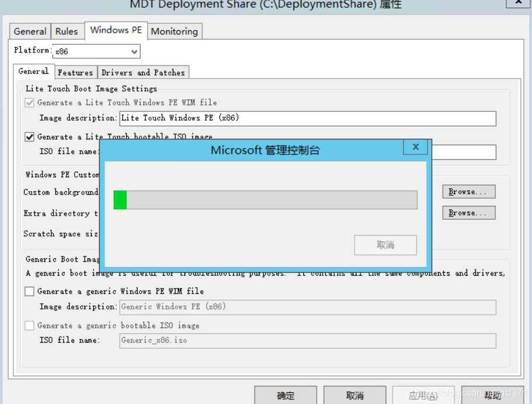Image resolution: width=532 pixels, height=404 pixels.
Task: Enable Generate a generic Windows PE WIM file
Action: (30, 291)
